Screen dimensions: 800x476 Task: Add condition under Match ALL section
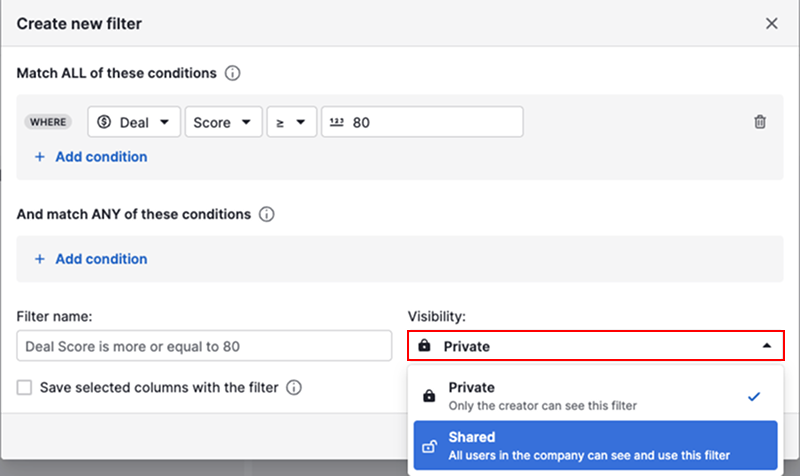click(x=100, y=157)
